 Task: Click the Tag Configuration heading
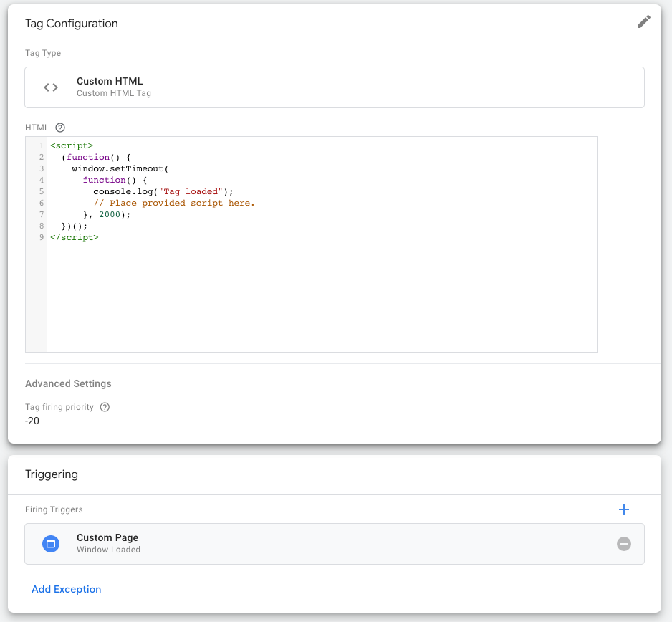tap(71, 23)
